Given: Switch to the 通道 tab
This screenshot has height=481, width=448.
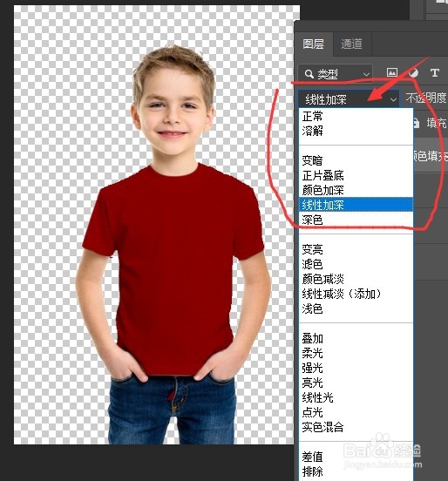Looking at the screenshot, I should (x=351, y=44).
